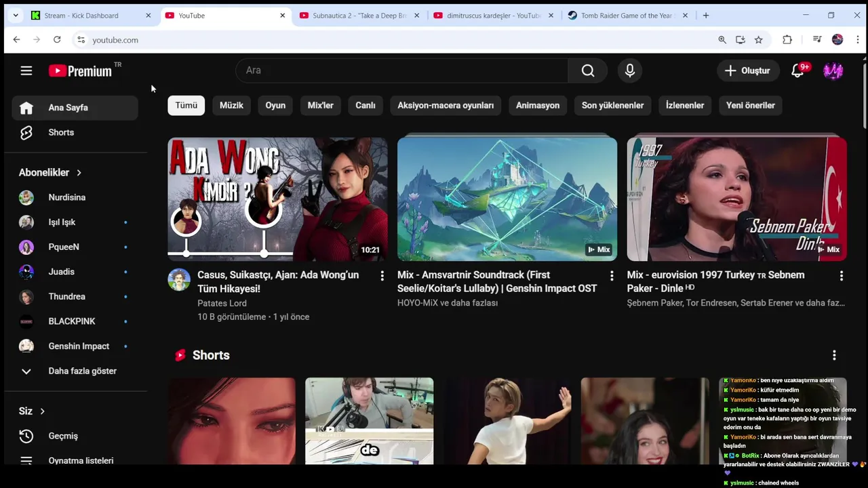Open video title Casus, Suikastçı, Ajan: Ada Wong
The height and width of the screenshot is (488, 868).
pos(278,282)
